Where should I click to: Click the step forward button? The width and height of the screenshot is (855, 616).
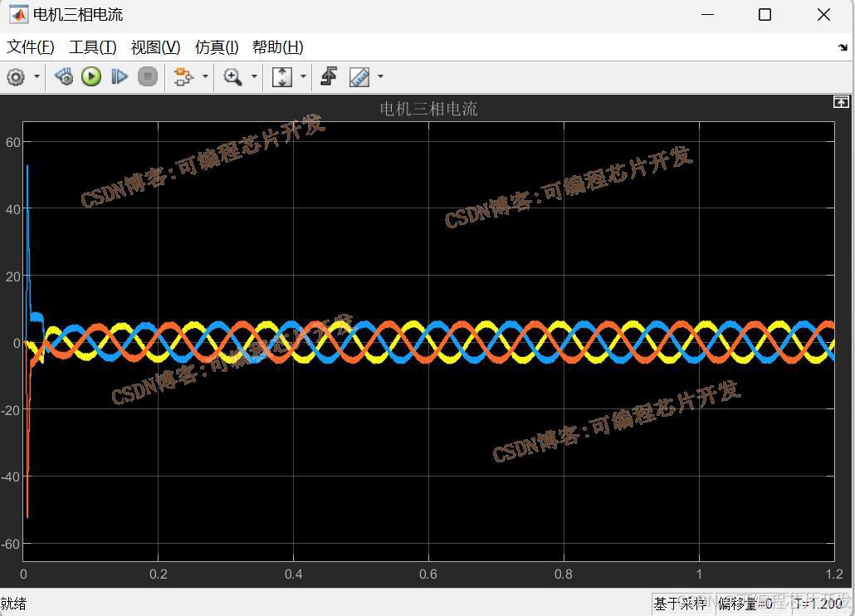[120, 77]
